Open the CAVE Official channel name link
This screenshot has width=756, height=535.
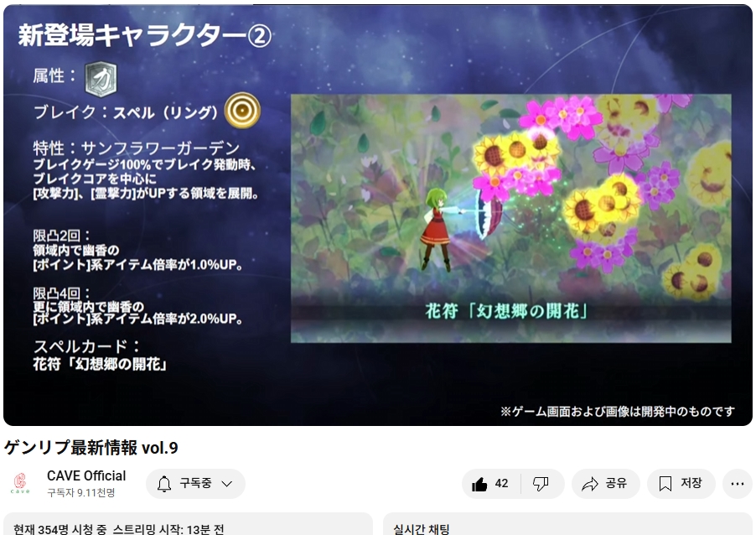pos(86,475)
